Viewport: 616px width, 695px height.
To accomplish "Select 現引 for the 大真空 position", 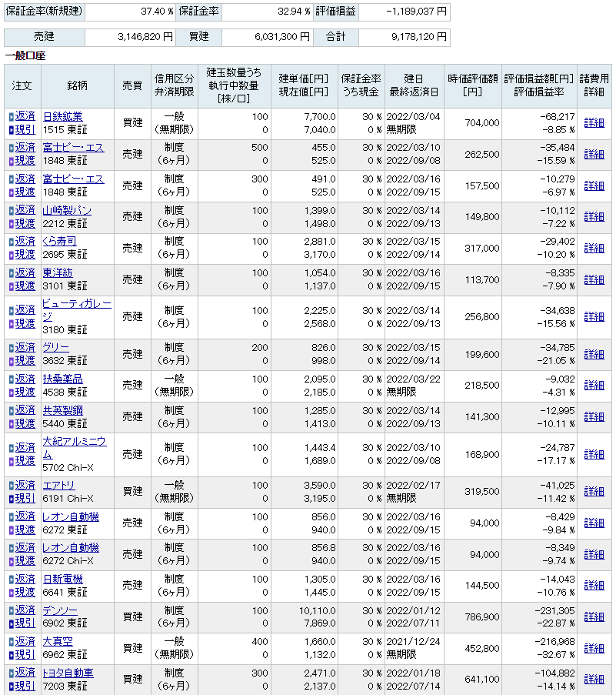I will [x=25, y=654].
